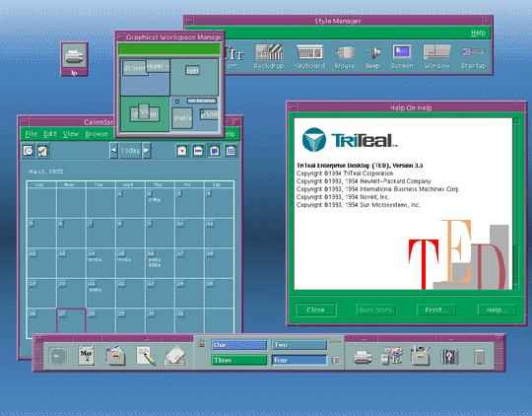Image resolution: width=532 pixels, height=416 pixels.
Task: Open the Calendar window menu button
Action: (24, 121)
